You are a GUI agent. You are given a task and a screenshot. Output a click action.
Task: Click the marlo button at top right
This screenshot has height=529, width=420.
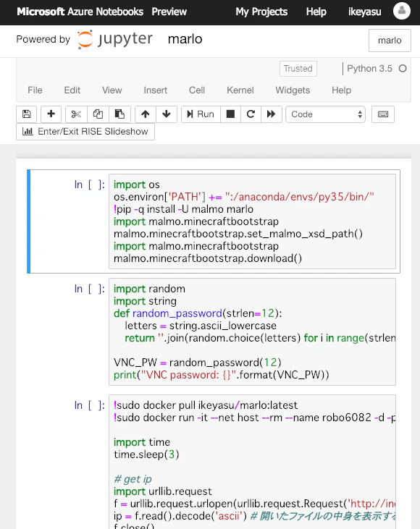point(390,41)
